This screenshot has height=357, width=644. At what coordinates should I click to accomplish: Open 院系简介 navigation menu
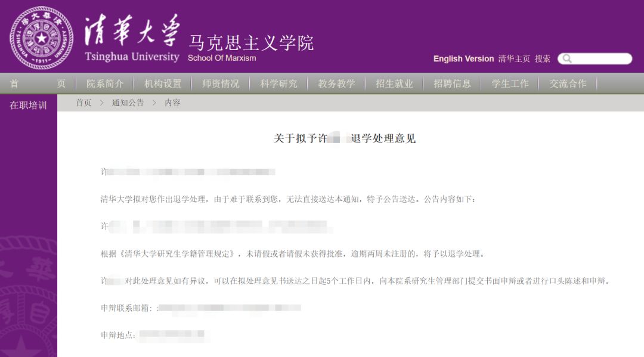pos(105,83)
